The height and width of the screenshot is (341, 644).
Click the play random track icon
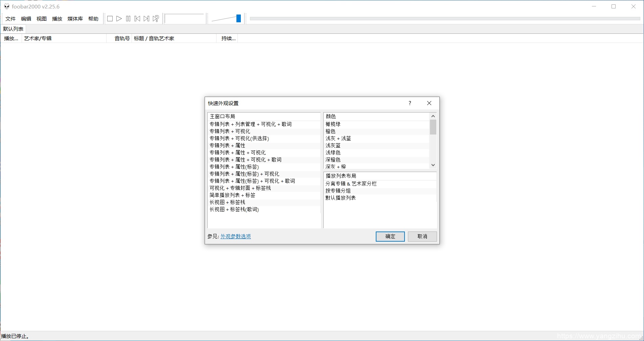pyautogui.click(x=155, y=19)
